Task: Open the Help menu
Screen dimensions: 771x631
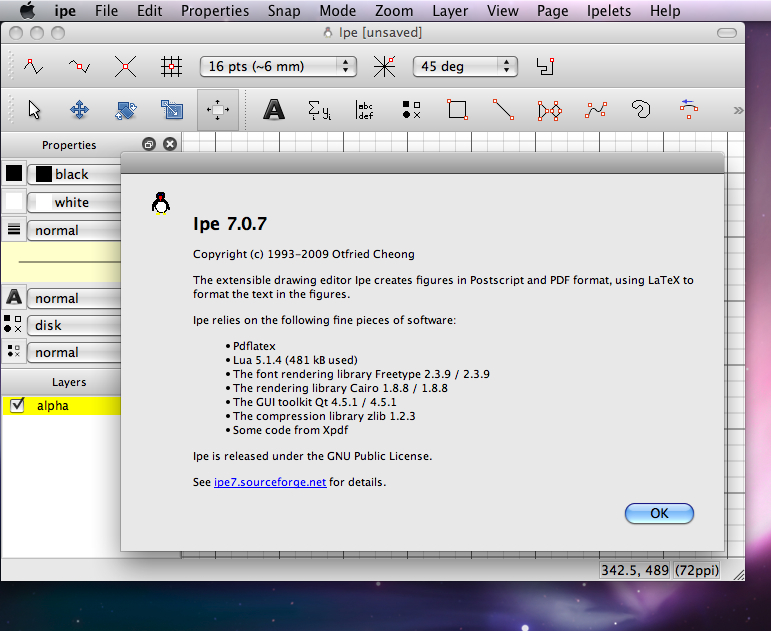Action: click(x=665, y=11)
